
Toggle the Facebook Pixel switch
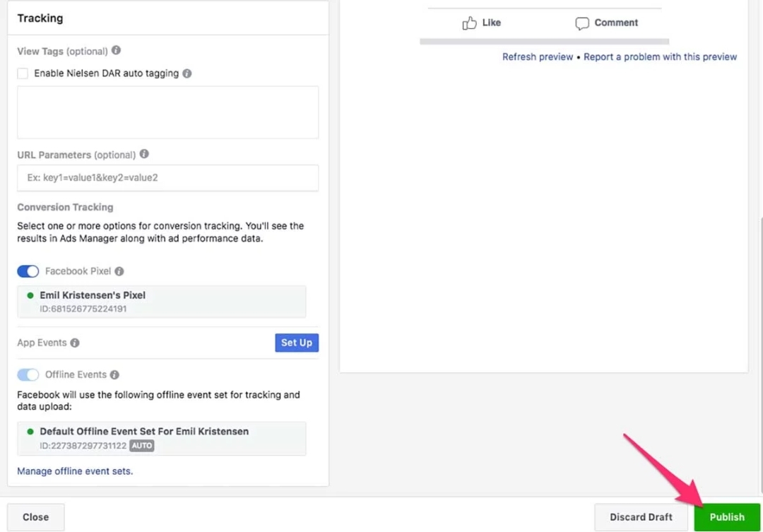[28, 271]
